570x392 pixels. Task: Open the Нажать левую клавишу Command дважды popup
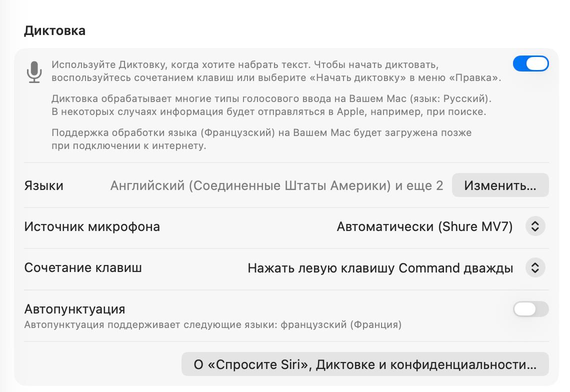[380, 268]
